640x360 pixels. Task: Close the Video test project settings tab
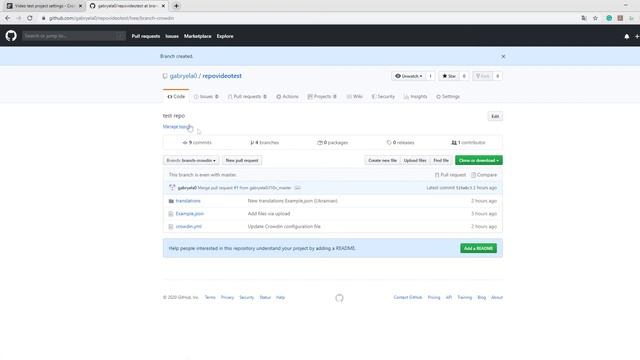(x=80, y=6)
